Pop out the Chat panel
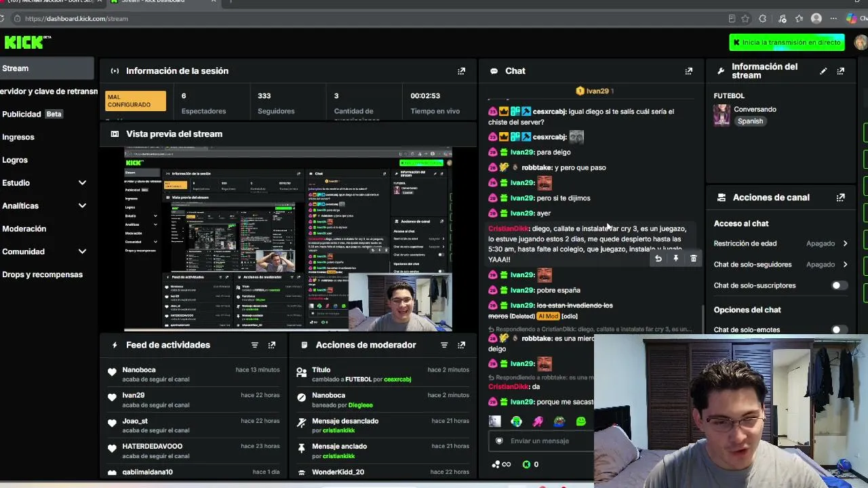The image size is (868, 488). (x=688, y=70)
